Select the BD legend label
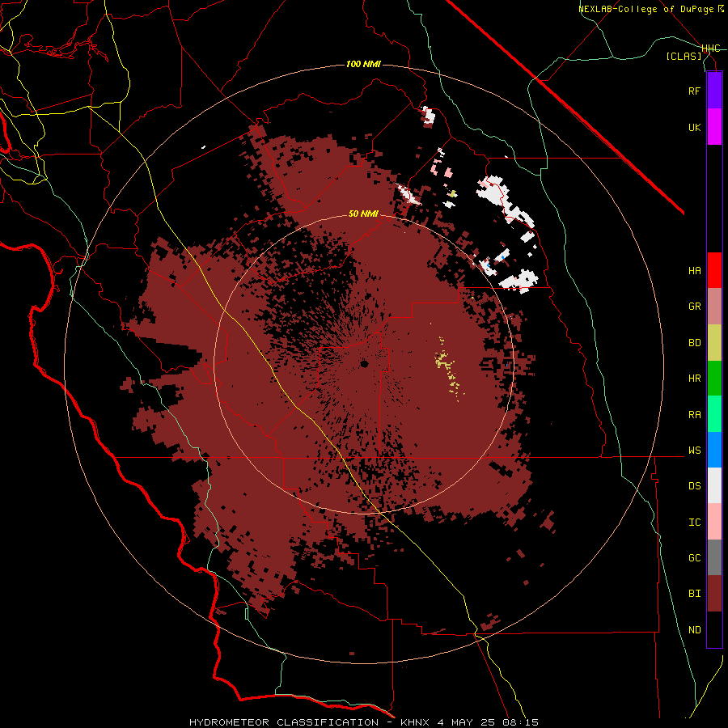This screenshot has height=728, width=728. (x=694, y=343)
